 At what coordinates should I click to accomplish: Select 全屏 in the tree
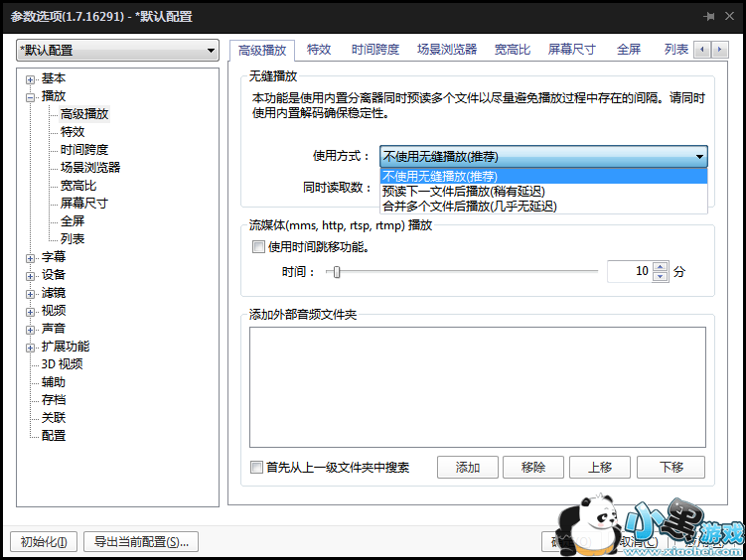(x=73, y=221)
